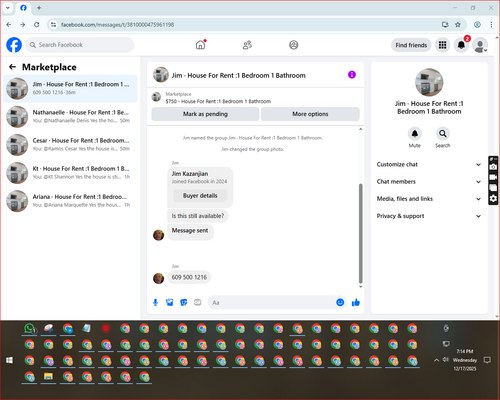This screenshot has height=400, width=500.
Task: Expand Privacy & support section
Action: click(x=429, y=216)
